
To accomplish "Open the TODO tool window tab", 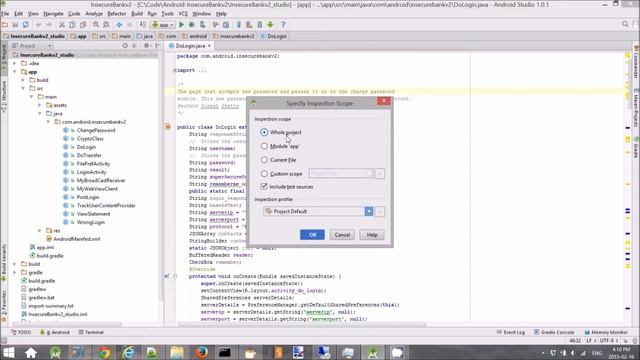I will [21, 332].
